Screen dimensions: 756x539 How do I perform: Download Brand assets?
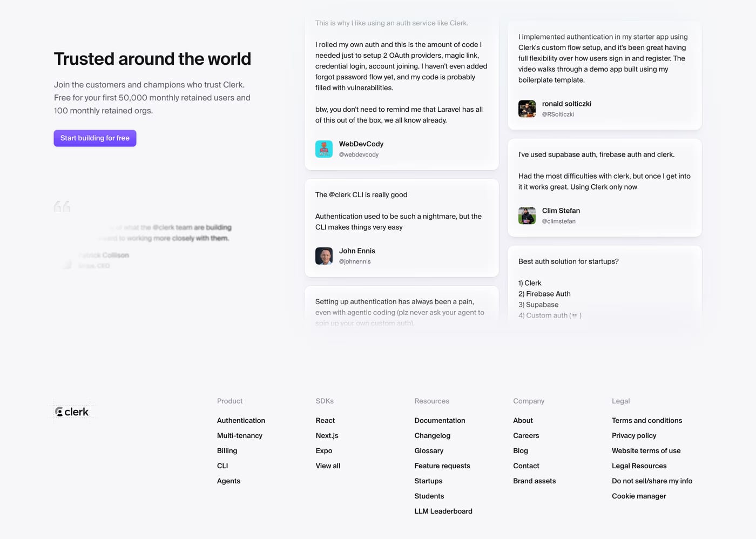(535, 481)
